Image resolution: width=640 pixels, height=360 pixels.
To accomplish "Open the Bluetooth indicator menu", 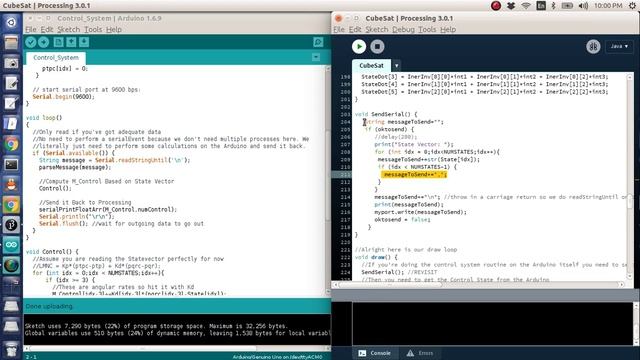I will (x=553, y=6).
